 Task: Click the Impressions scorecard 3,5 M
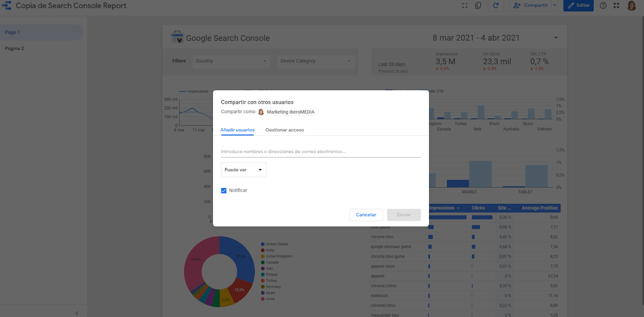(446, 62)
